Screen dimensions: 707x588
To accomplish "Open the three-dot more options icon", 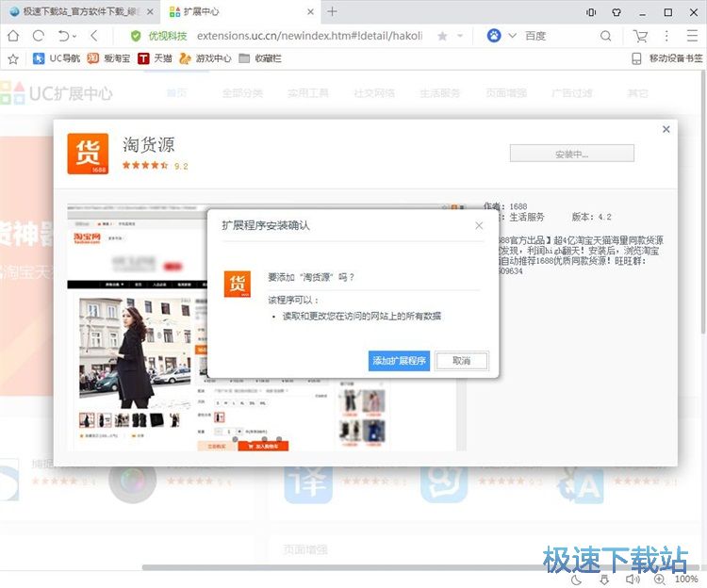I will (x=666, y=36).
